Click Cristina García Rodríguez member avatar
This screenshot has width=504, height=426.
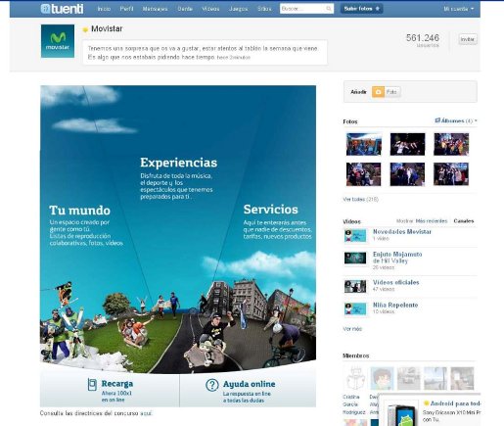tap(355, 378)
